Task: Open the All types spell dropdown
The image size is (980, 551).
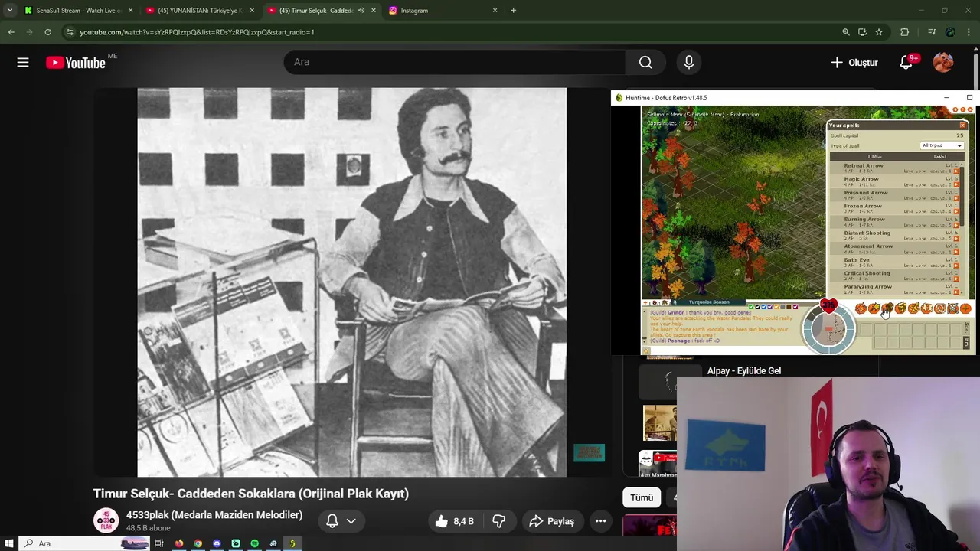Action: click(942, 145)
